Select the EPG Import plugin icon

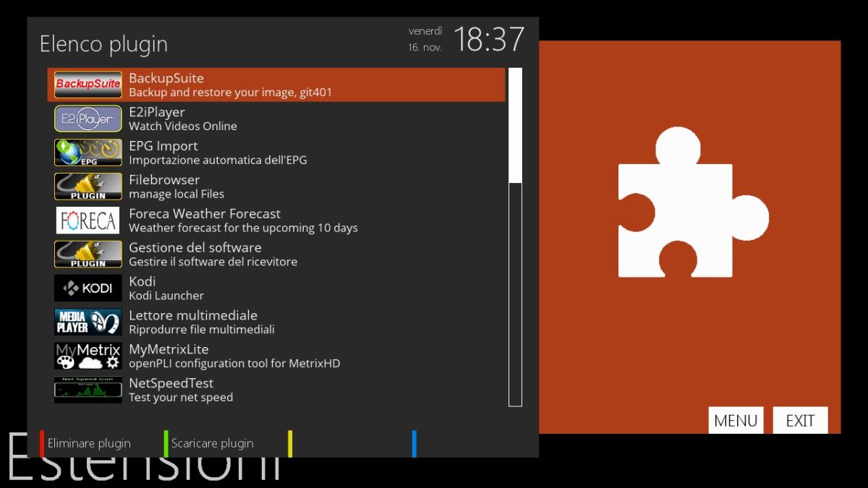point(87,153)
